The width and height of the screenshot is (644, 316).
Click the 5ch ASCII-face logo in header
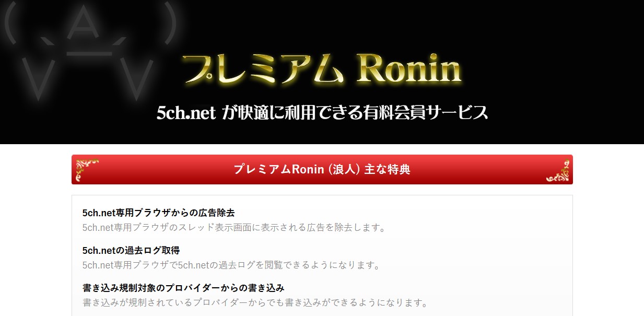[x=88, y=50]
